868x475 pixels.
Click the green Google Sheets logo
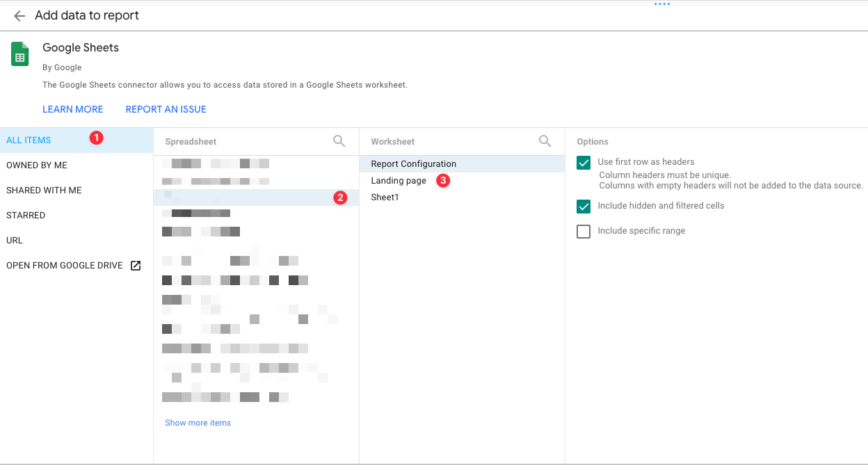tap(20, 54)
